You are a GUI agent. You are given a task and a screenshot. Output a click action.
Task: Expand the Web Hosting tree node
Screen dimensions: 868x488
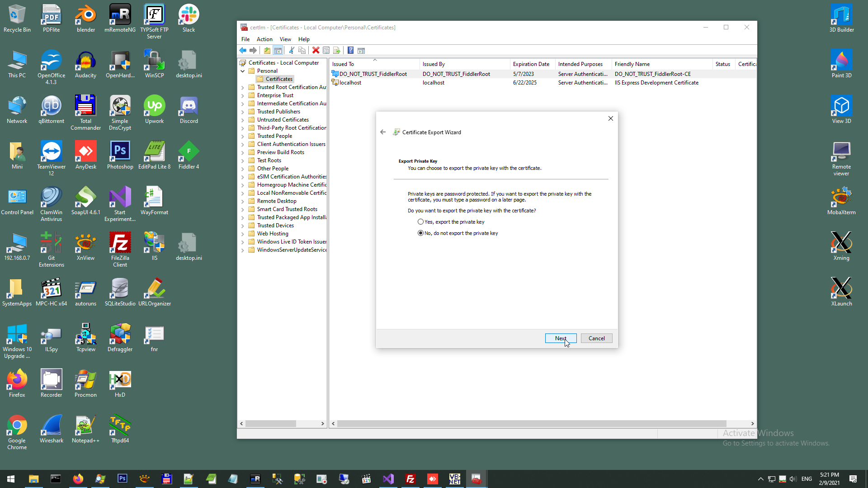[243, 234]
